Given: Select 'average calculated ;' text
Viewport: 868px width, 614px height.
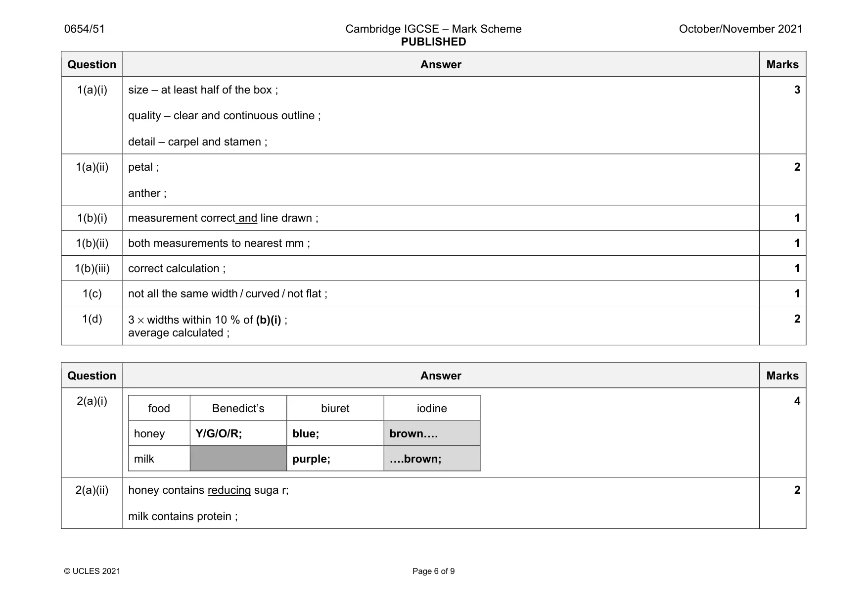Looking at the screenshot, I should (179, 332).
